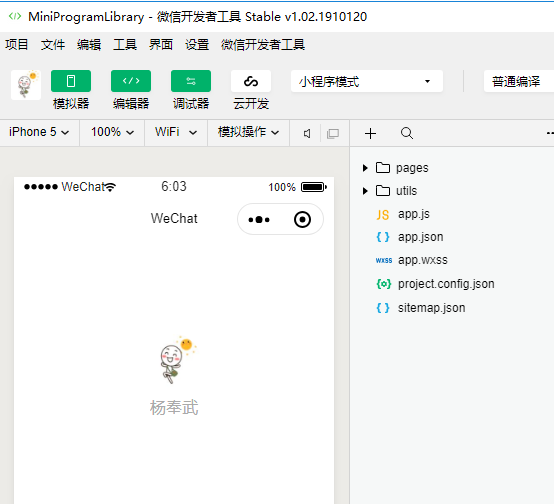
Task: Toggle the 模拟器 (simulator) panel button
Action: pyautogui.click(x=71, y=81)
